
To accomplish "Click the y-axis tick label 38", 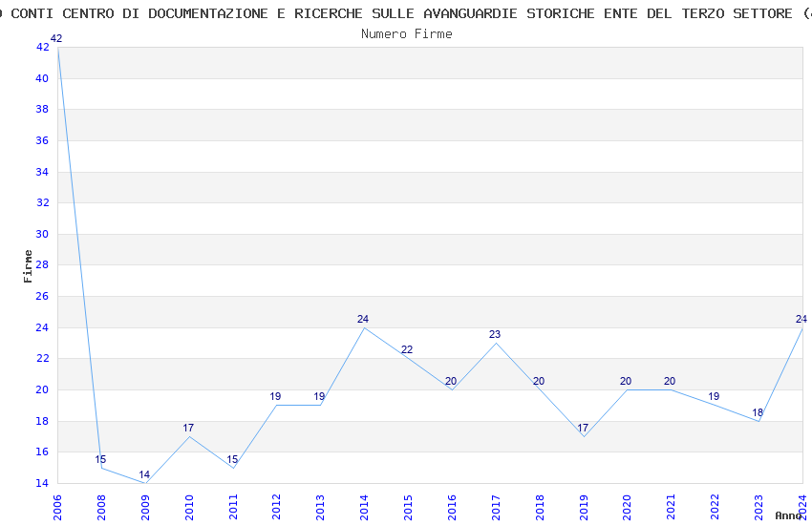I will pyautogui.click(x=42, y=109).
